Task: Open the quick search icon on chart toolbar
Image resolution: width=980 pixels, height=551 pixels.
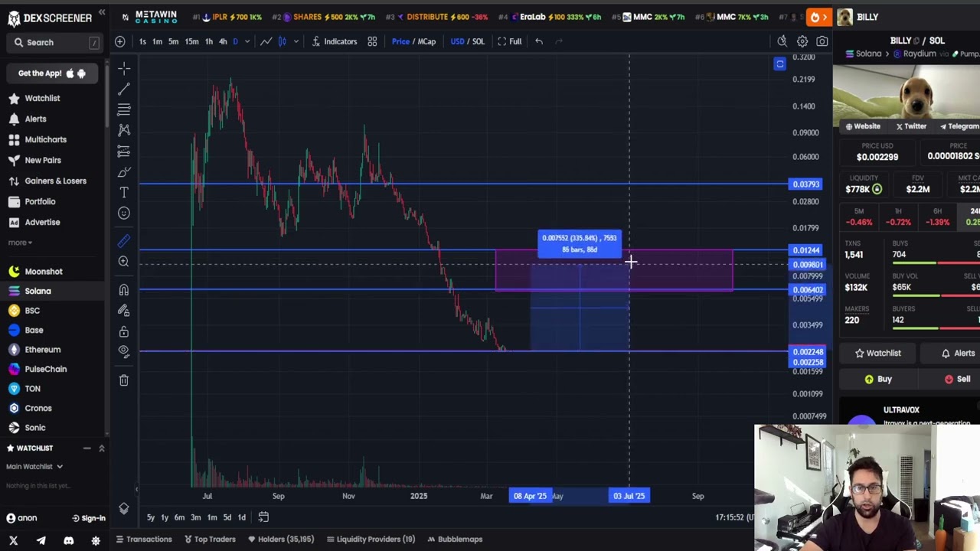Action: coord(782,41)
